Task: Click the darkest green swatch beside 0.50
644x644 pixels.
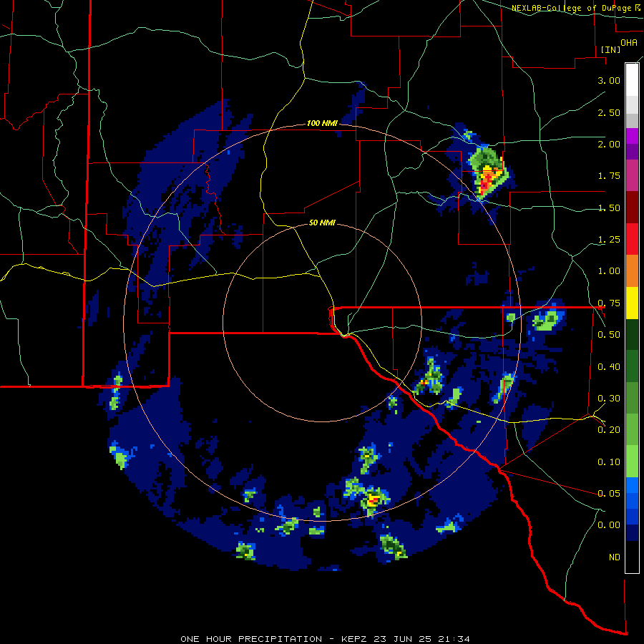Action: [x=632, y=334]
